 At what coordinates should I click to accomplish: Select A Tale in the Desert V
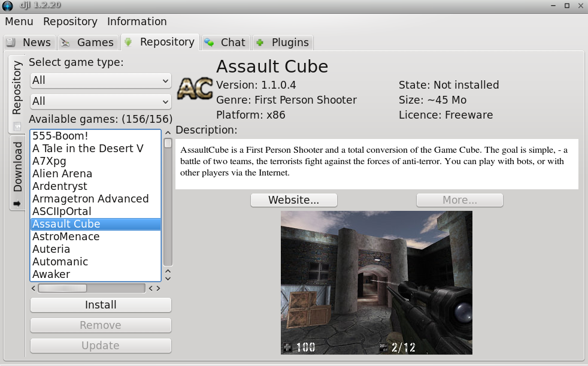[x=96, y=149]
